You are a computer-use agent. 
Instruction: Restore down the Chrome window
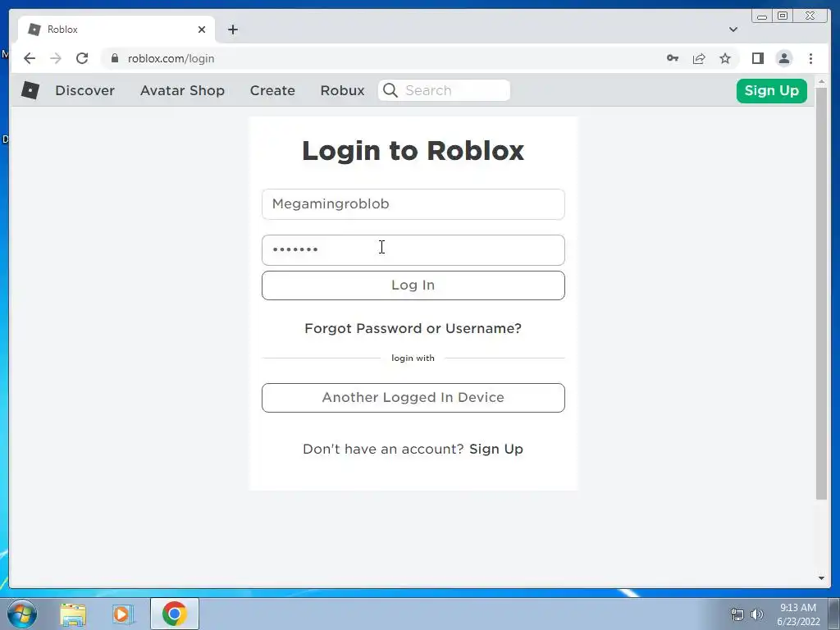click(x=782, y=16)
